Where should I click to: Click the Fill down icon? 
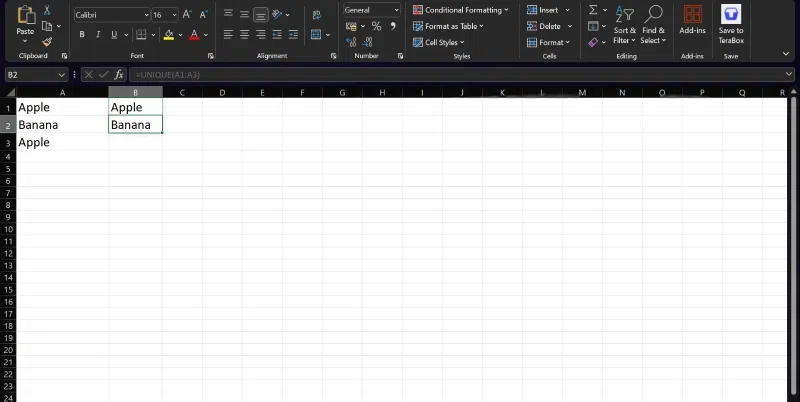pyautogui.click(x=593, y=26)
